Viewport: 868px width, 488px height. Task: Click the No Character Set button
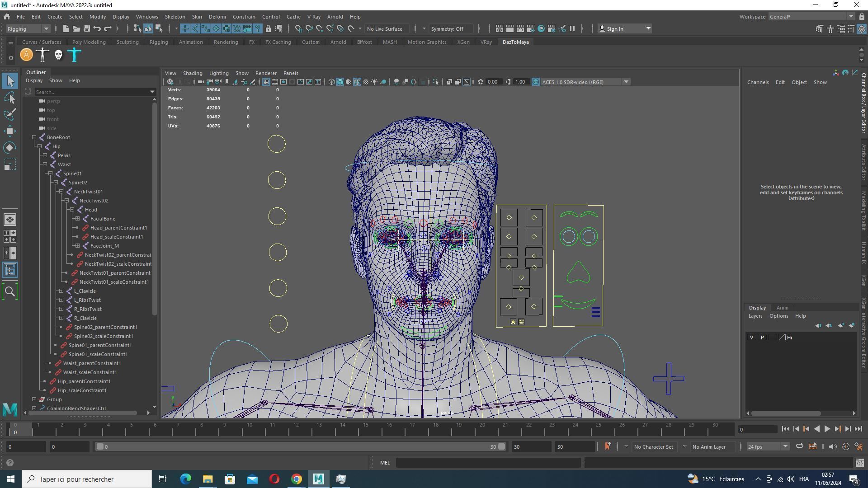(x=653, y=447)
